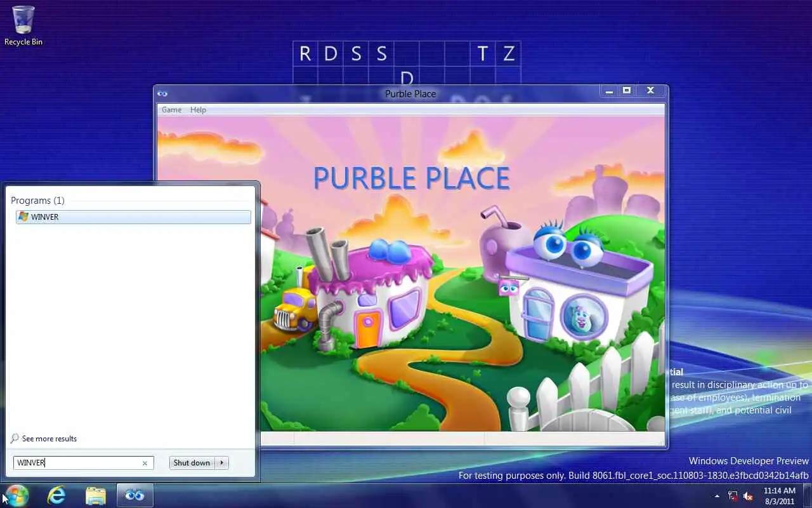Click the PURBLE PLACE title text
The width and height of the screenshot is (812, 508).
pos(411,178)
